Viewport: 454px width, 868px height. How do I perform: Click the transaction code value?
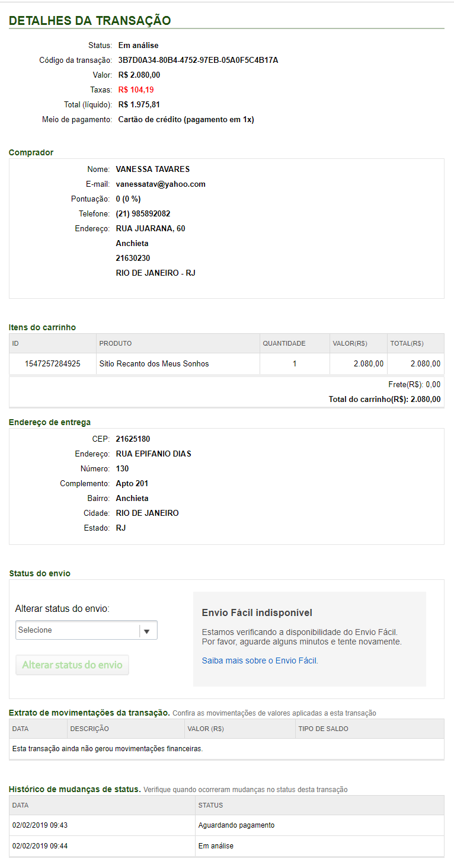pos(198,60)
